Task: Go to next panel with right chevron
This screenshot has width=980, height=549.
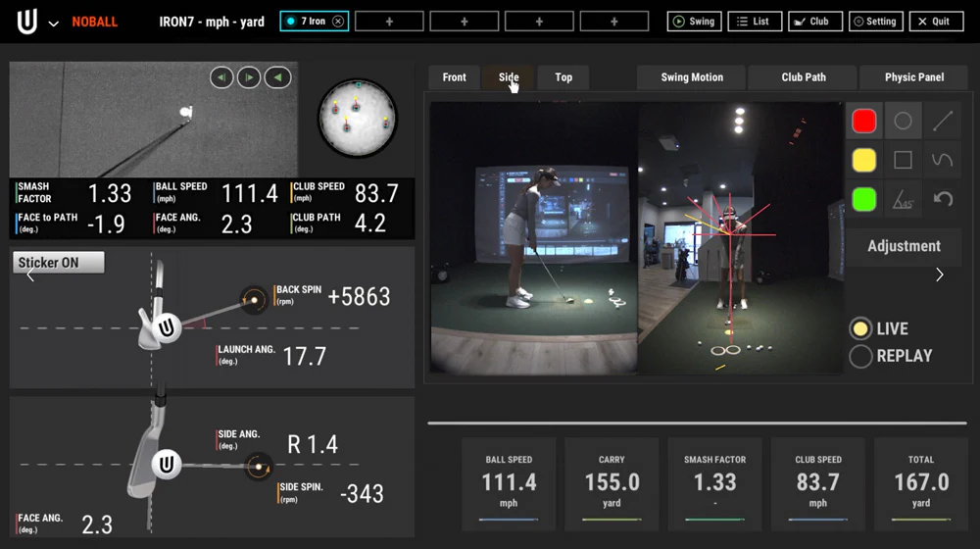Action: tap(940, 274)
